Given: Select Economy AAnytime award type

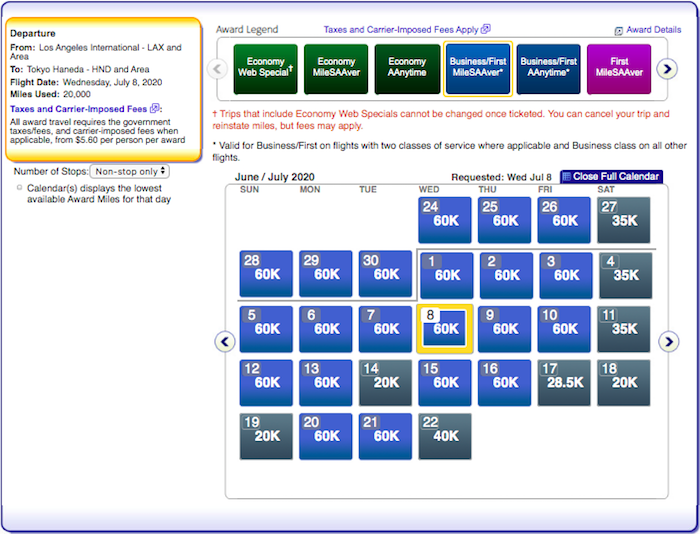Looking at the screenshot, I should tap(407, 69).
